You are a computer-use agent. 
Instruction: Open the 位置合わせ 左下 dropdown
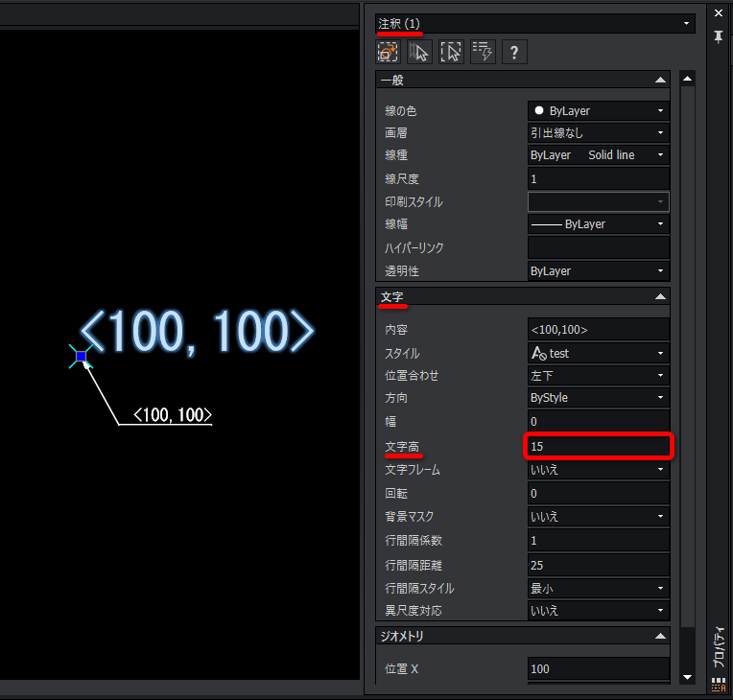[599, 375]
